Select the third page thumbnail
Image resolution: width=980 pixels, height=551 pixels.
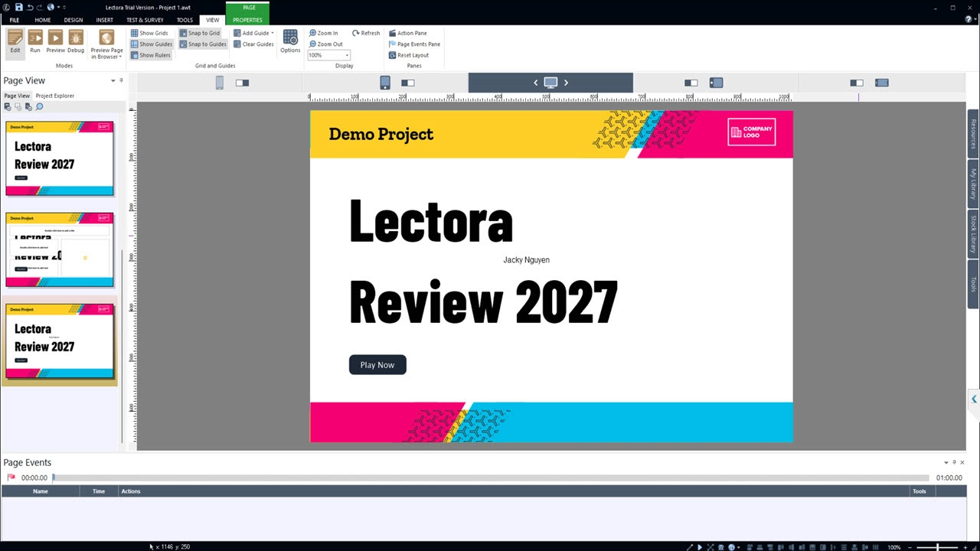click(60, 341)
